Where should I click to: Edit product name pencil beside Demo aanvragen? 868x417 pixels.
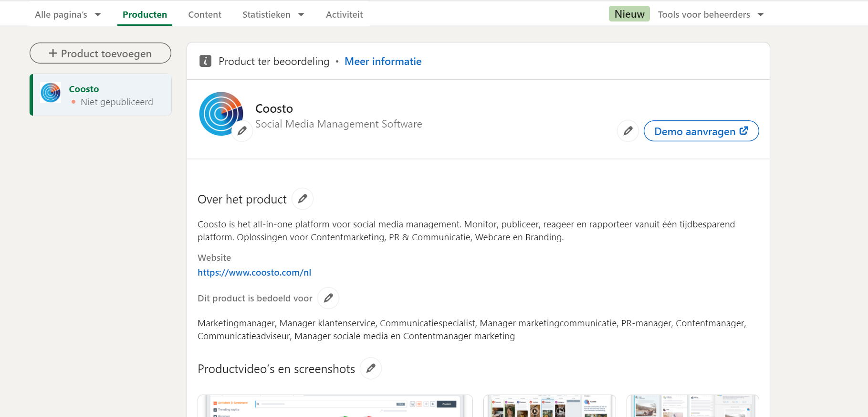(628, 131)
